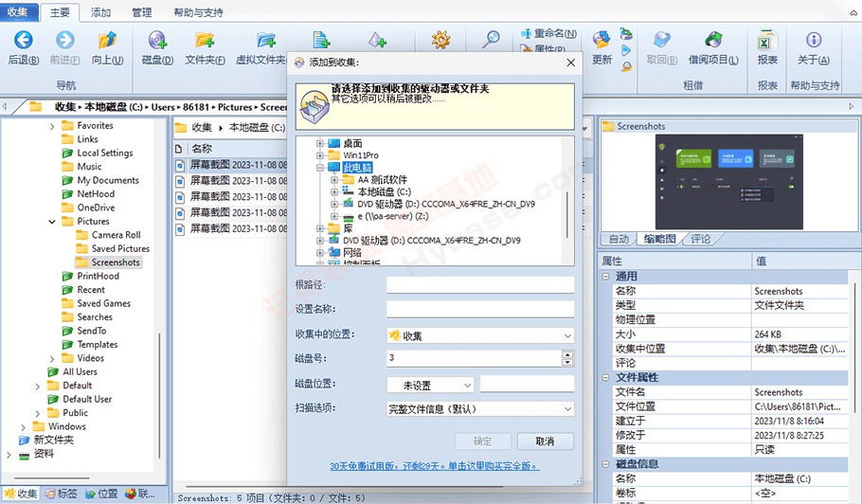Increase the 磁盘号 stepper value
The image size is (862, 504).
pyautogui.click(x=567, y=354)
